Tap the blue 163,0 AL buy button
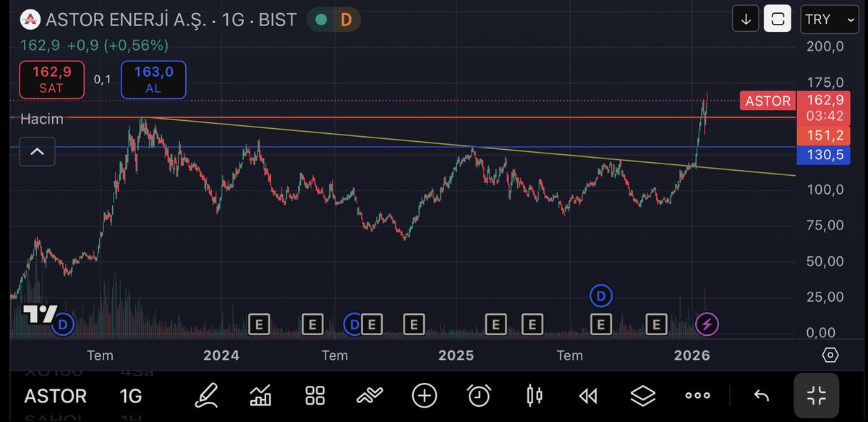868x422 pixels. point(153,80)
